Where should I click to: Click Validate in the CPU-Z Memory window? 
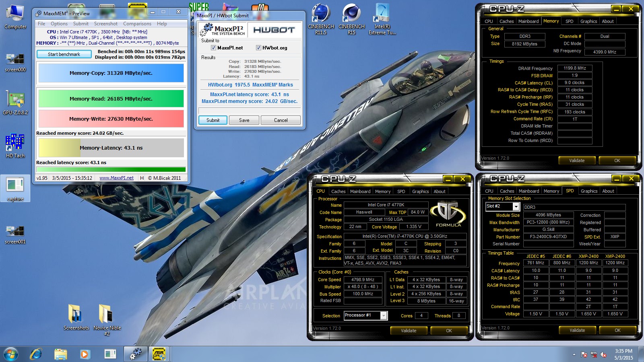(x=577, y=160)
